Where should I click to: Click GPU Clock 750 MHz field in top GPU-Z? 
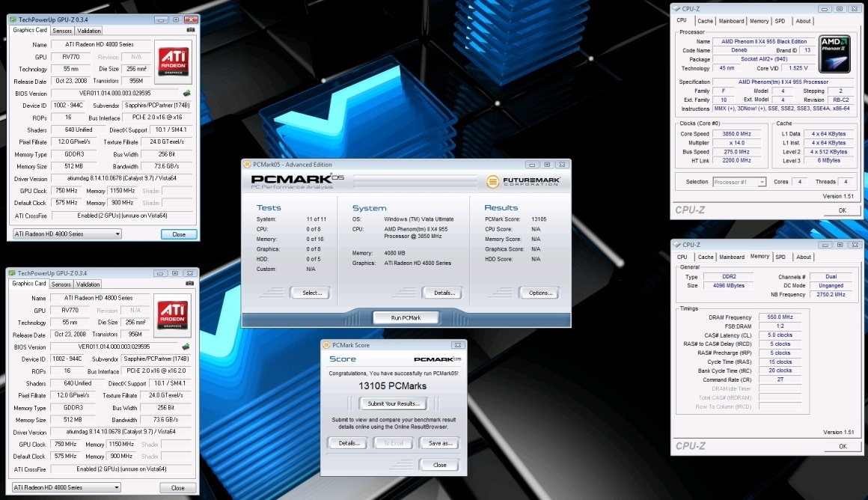click(67, 190)
